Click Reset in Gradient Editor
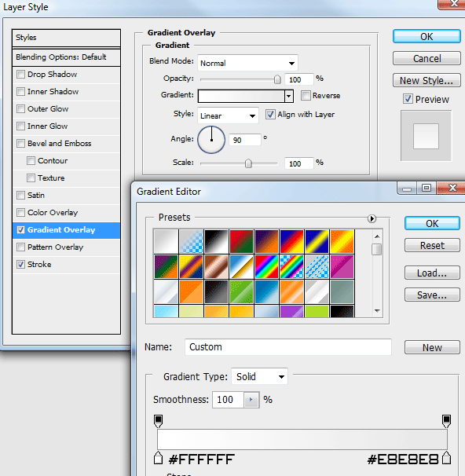 (432, 245)
